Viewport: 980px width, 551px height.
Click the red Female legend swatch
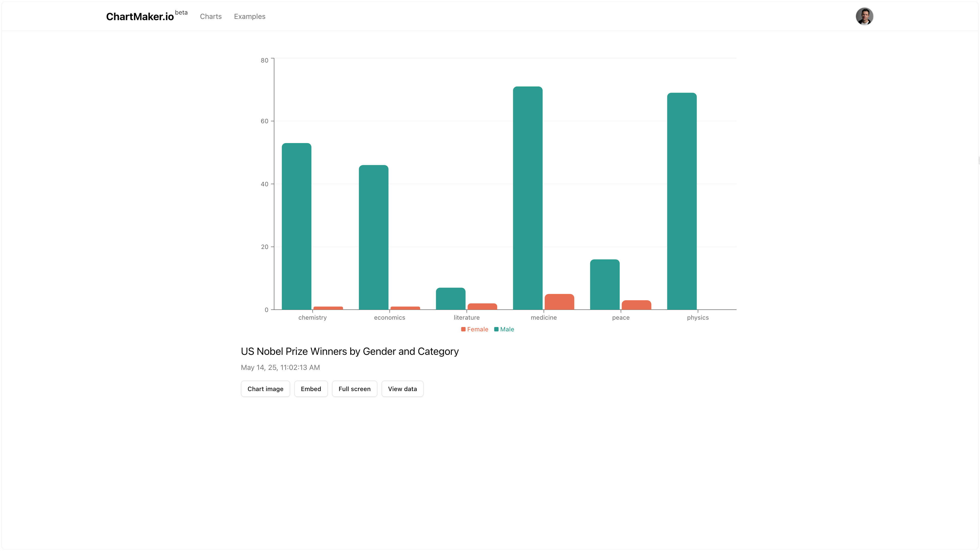click(x=463, y=329)
